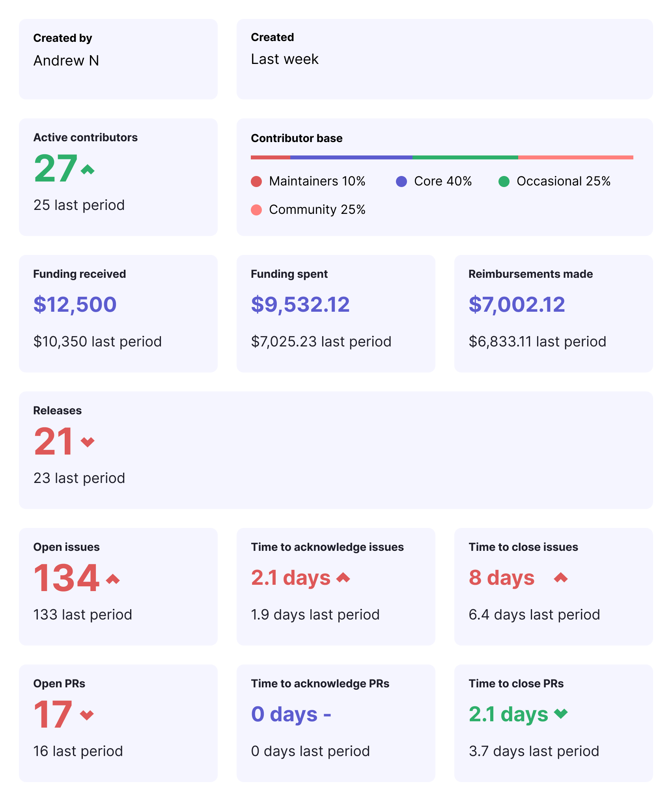672x801 pixels.
Task: Click the green Occasional segment of contributor bar
Action: tap(465, 157)
